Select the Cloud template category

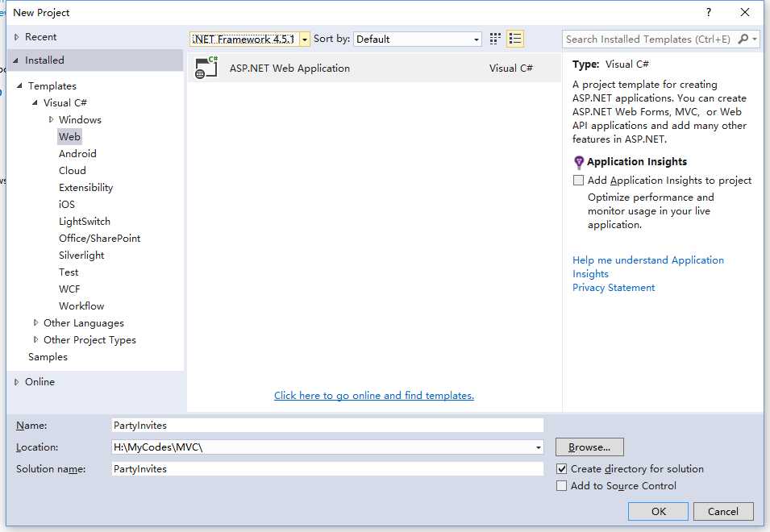pos(73,171)
